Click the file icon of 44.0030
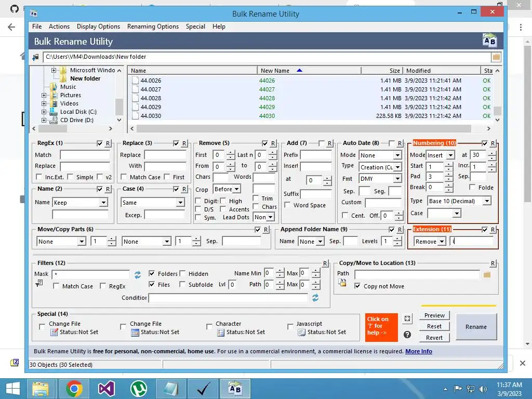Screen dimensions: 532x399 tap(135, 116)
